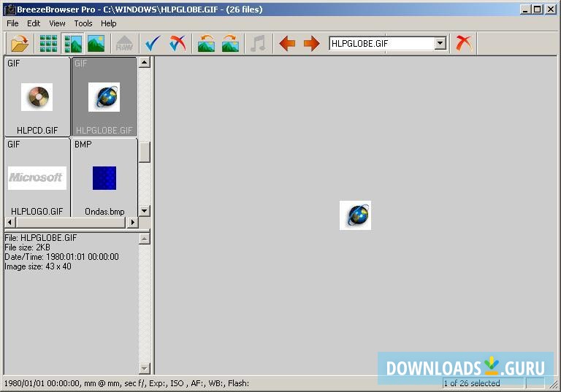Click thumbnail pane vertical scroll thumb
This screenshot has width=561, height=392.
(x=144, y=152)
